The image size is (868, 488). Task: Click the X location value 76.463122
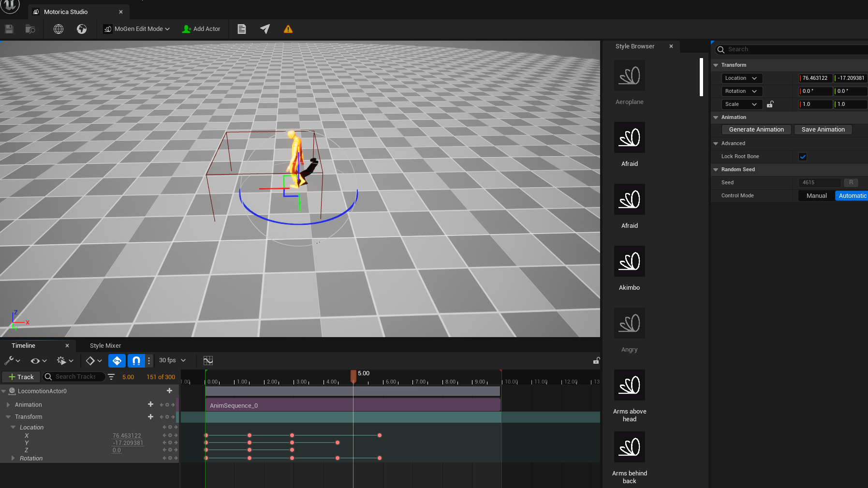click(127, 436)
